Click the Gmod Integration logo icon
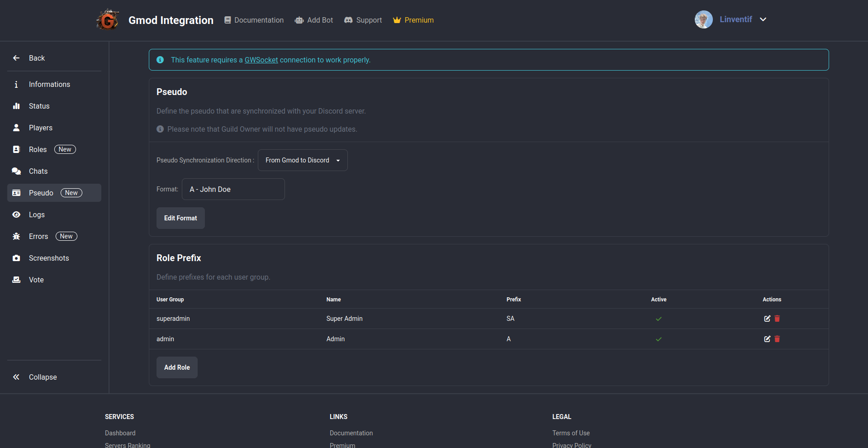Screen dimensions: 868x448 108,20
